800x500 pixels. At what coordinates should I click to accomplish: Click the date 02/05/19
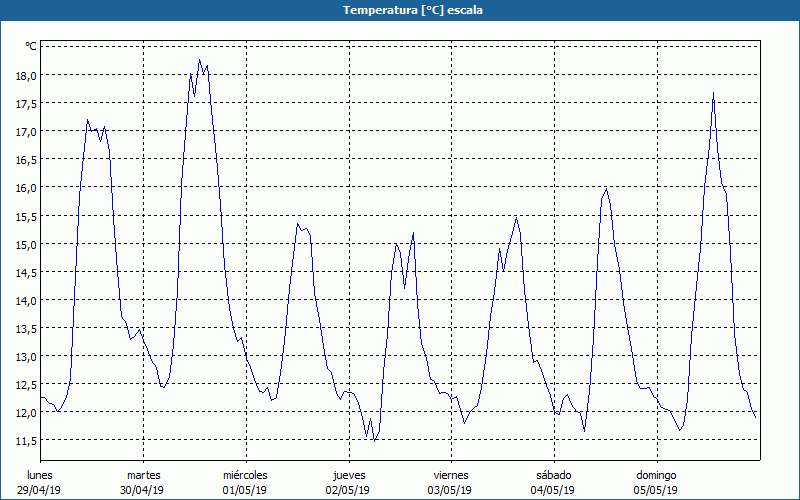(x=347, y=490)
